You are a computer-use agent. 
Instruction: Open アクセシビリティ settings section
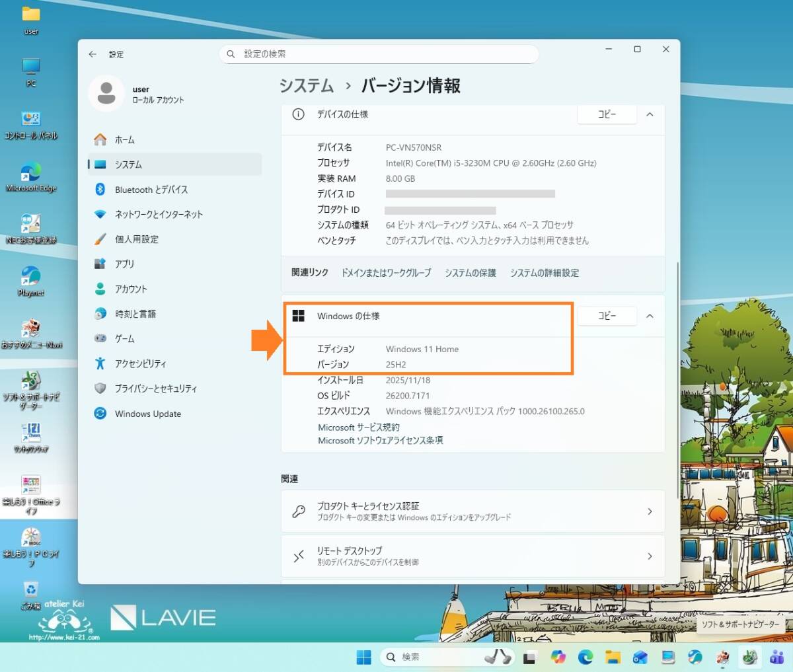pos(175,363)
